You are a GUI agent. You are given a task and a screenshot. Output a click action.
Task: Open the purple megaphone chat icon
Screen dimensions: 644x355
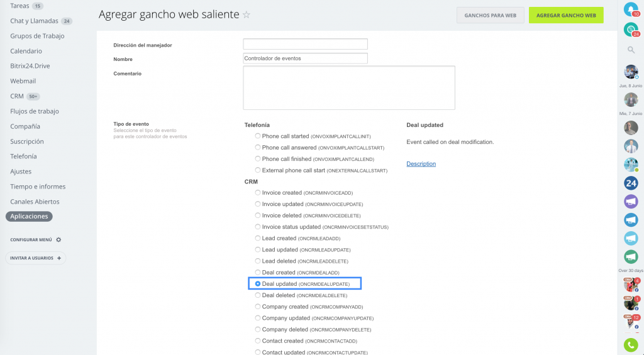click(x=631, y=202)
